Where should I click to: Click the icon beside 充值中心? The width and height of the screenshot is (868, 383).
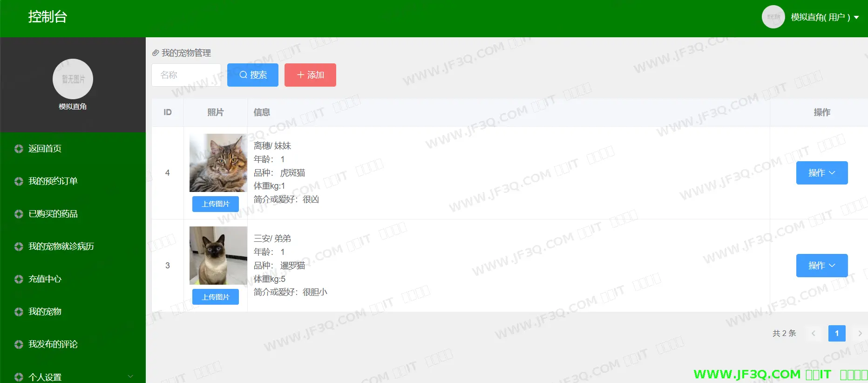point(19,279)
